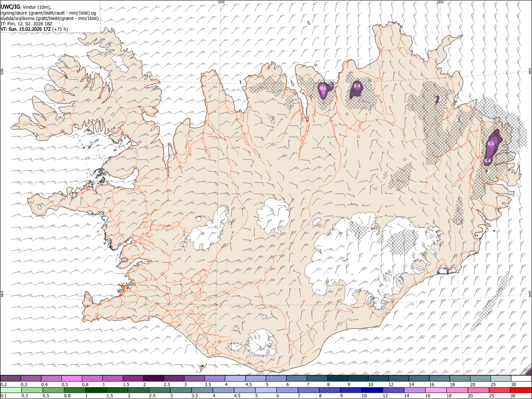The image size is (532, 399).
Task: Pick the white 30 snow legend swatch
Action: 521,378
